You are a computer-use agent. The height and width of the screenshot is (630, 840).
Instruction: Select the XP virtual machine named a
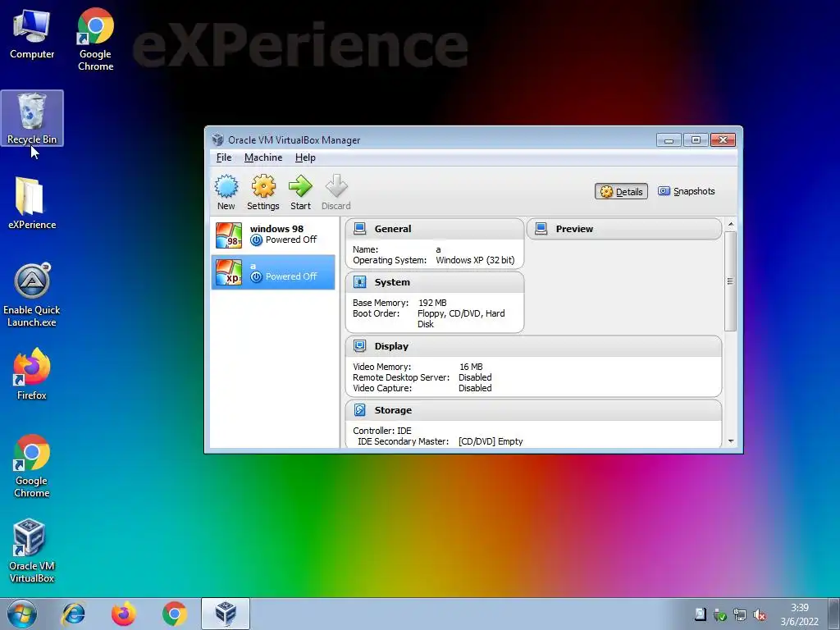pyautogui.click(x=273, y=272)
